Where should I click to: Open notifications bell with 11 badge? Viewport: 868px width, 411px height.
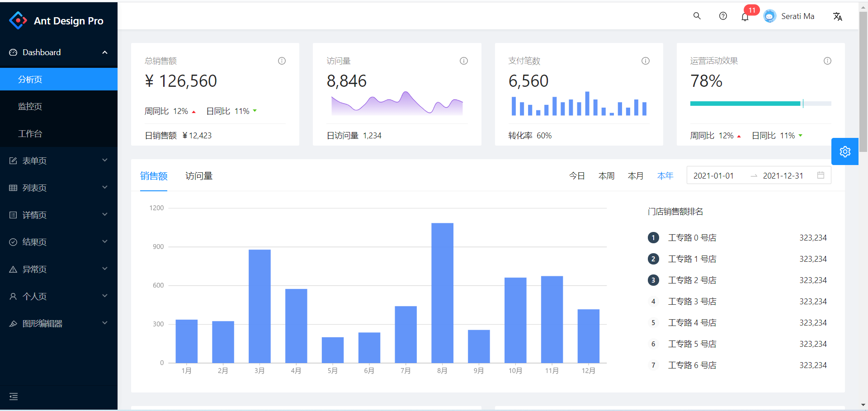pyautogui.click(x=745, y=17)
